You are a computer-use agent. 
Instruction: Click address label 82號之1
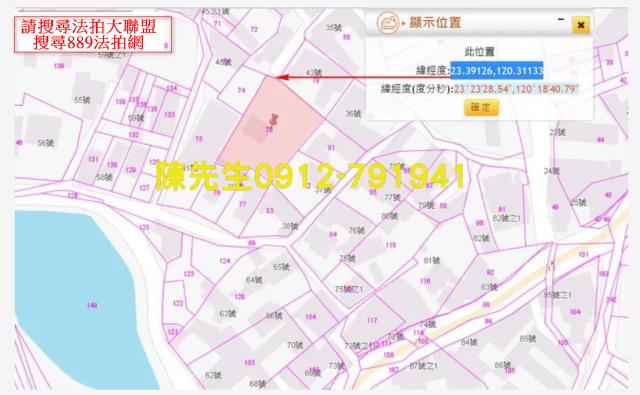click(x=507, y=219)
